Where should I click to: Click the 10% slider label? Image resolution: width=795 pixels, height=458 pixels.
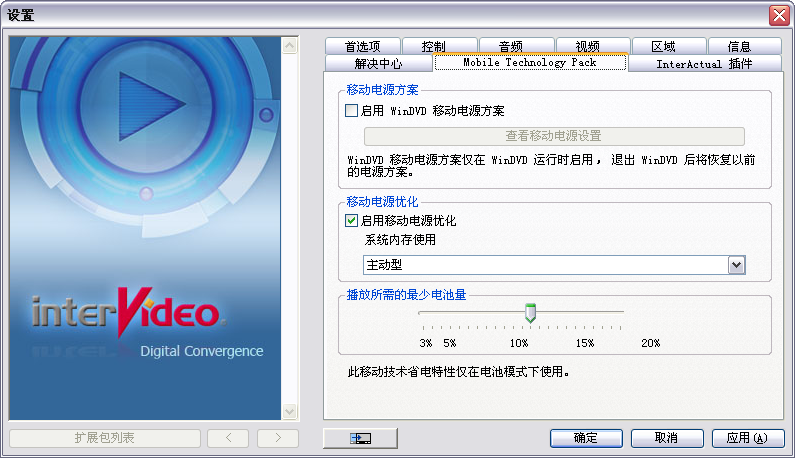[x=519, y=343]
